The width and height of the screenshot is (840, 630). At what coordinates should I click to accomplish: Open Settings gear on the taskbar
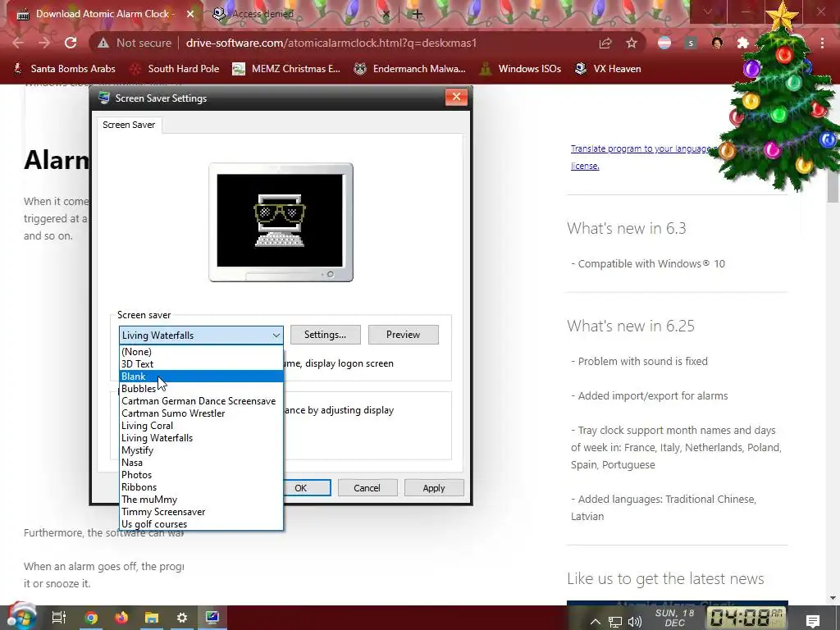182,618
